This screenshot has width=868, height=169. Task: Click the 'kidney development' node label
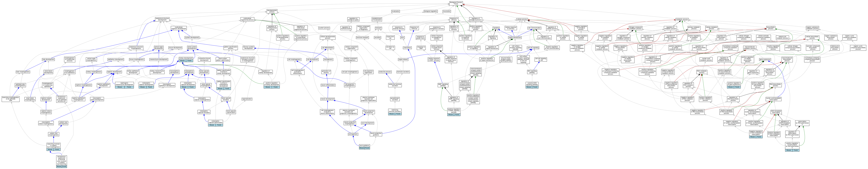186,58
